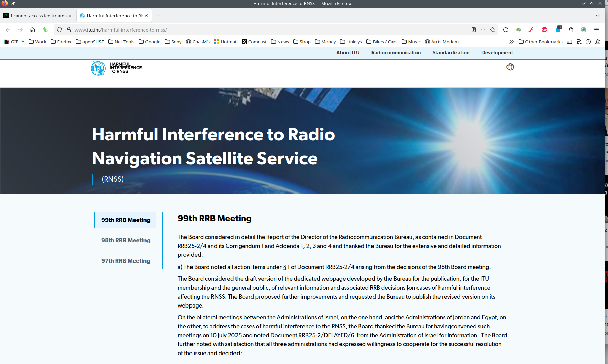The image size is (608, 364).
Task: Go to the Standardization section
Action: point(451,53)
